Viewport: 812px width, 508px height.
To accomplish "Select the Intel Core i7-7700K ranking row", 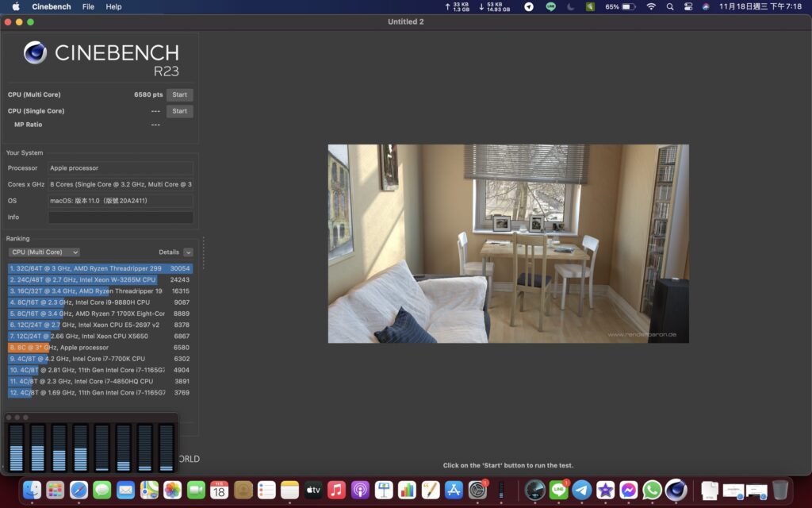I will (100, 359).
